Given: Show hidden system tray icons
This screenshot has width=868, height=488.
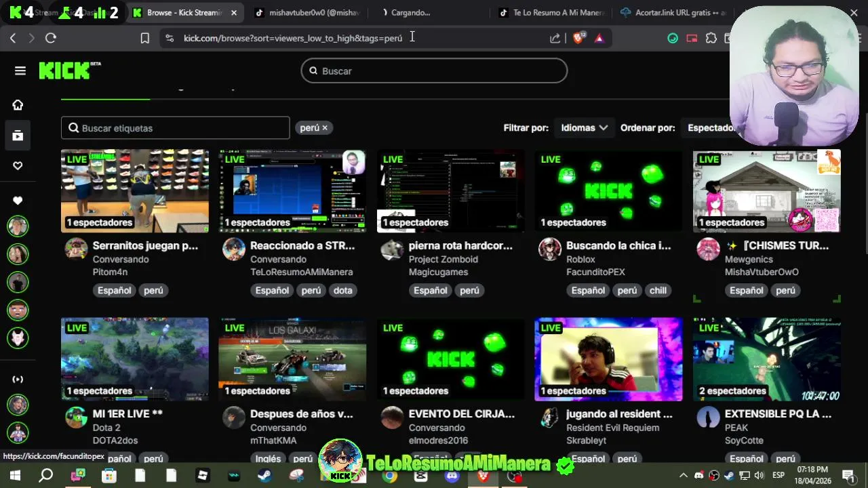Looking at the screenshot, I should (x=684, y=475).
